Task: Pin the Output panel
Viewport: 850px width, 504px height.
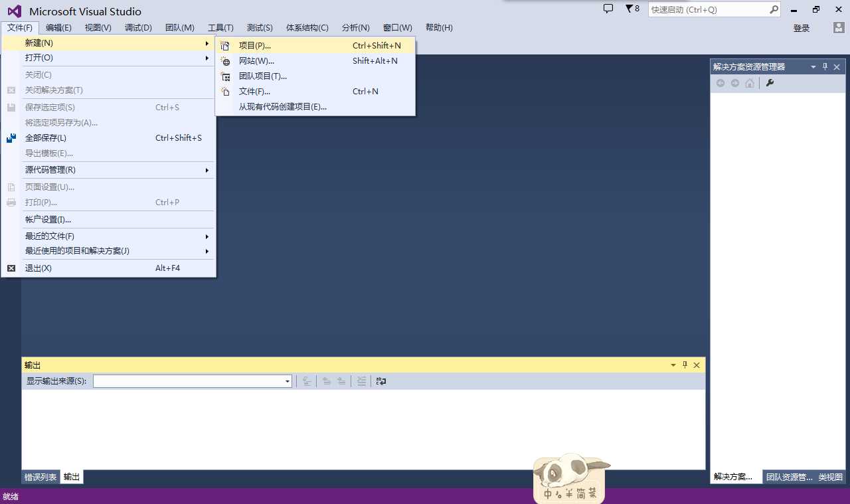Action: click(x=685, y=365)
